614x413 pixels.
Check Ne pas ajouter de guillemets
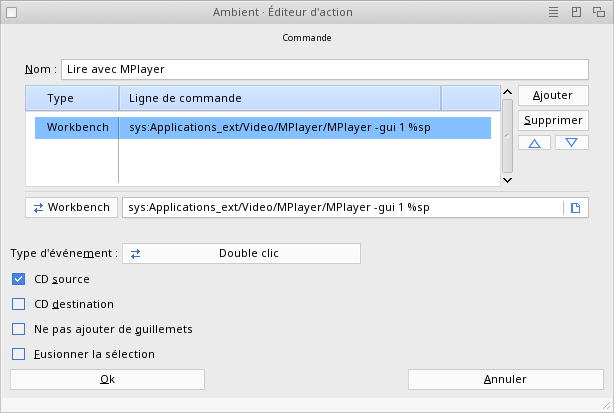tap(18, 329)
